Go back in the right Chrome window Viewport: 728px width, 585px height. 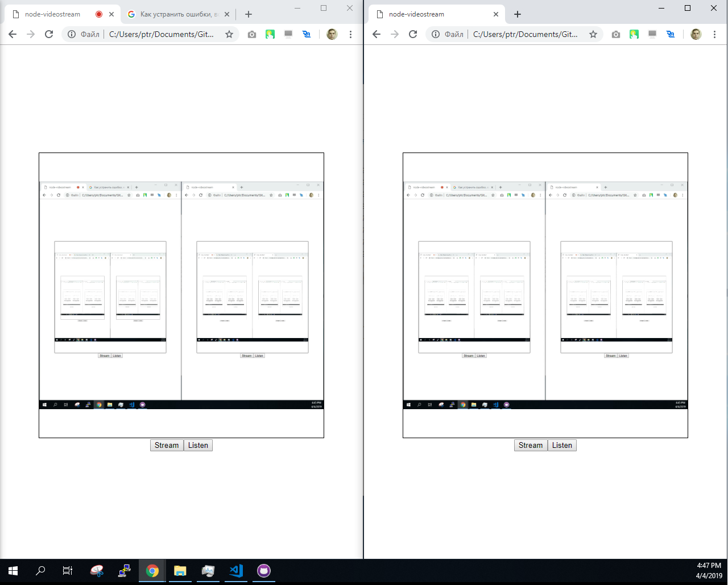[377, 34]
